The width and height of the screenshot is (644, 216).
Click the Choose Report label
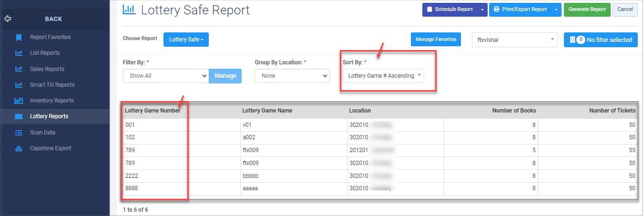point(140,39)
